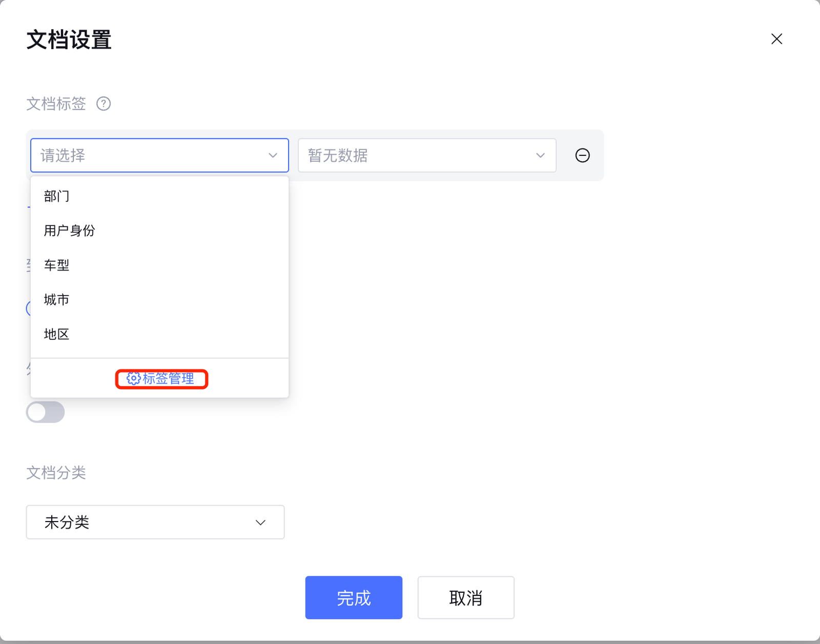Choose 地区 from the tag options
820x644 pixels.
tap(57, 334)
